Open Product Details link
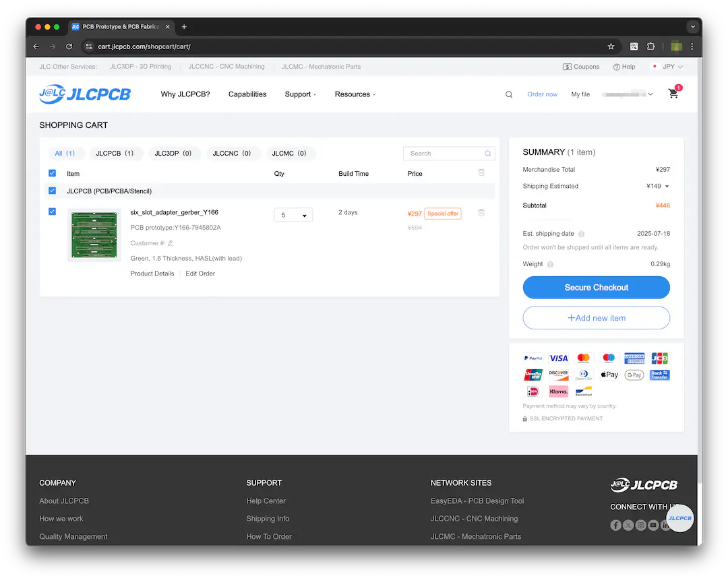 [152, 273]
